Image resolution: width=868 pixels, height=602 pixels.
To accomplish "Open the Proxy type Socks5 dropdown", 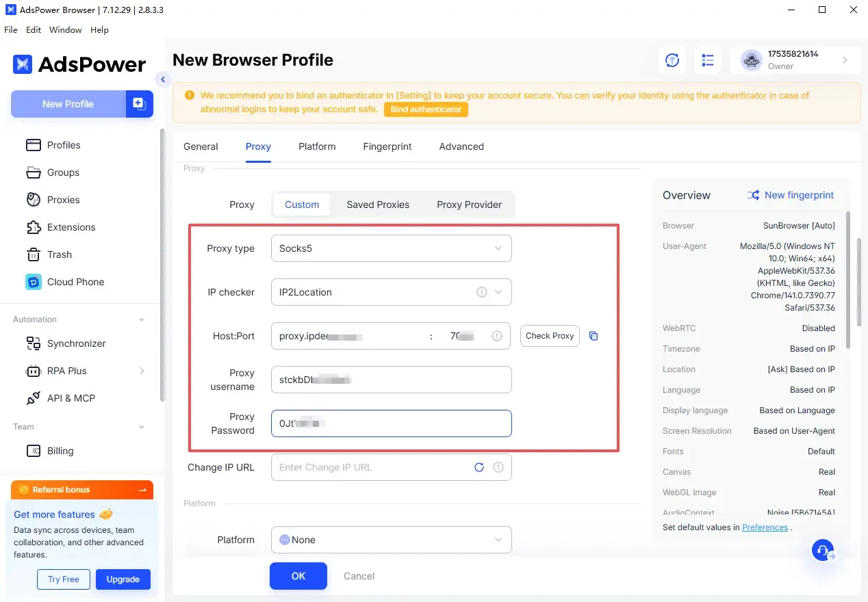I will point(391,248).
